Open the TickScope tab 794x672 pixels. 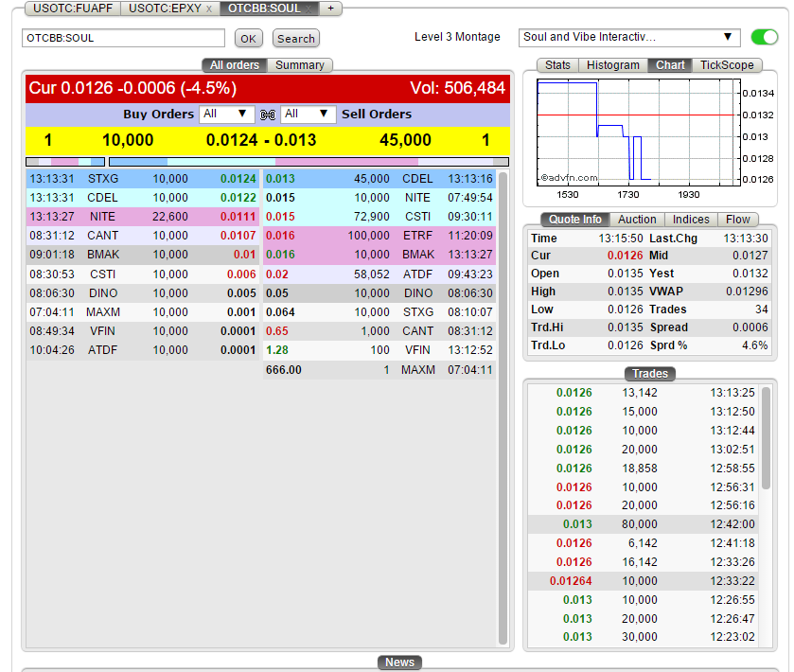pyautogui.click(x=727, y=65)
